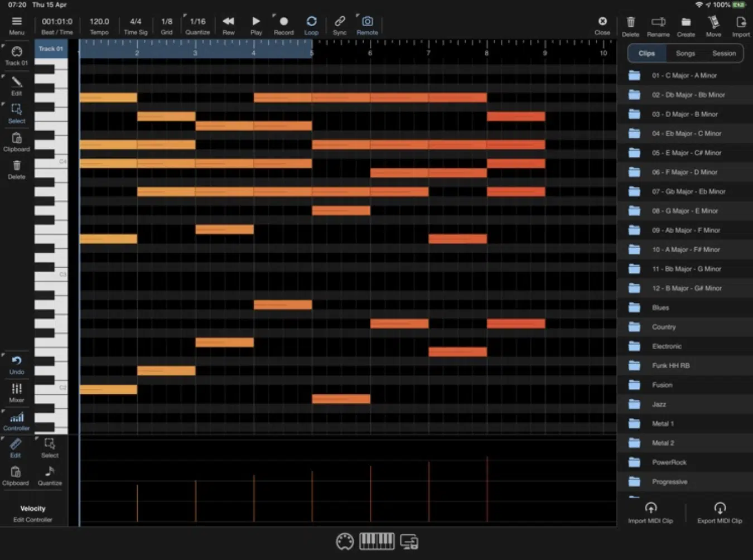
Task: Open the Track 01 instrument selector
Action: coord(17,55)
